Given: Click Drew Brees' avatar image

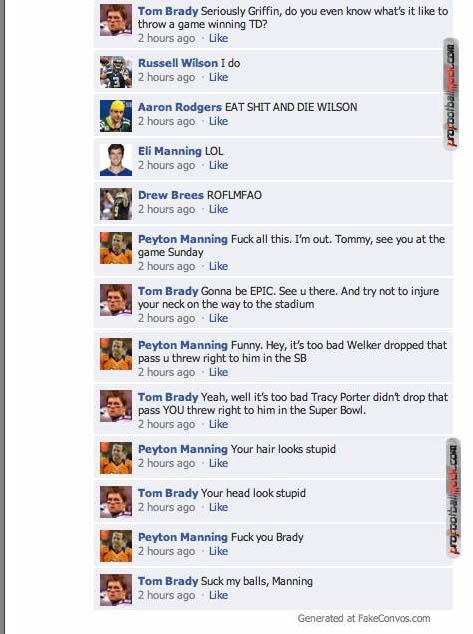Looking at the screenshot, I should [x=116, y=204].
